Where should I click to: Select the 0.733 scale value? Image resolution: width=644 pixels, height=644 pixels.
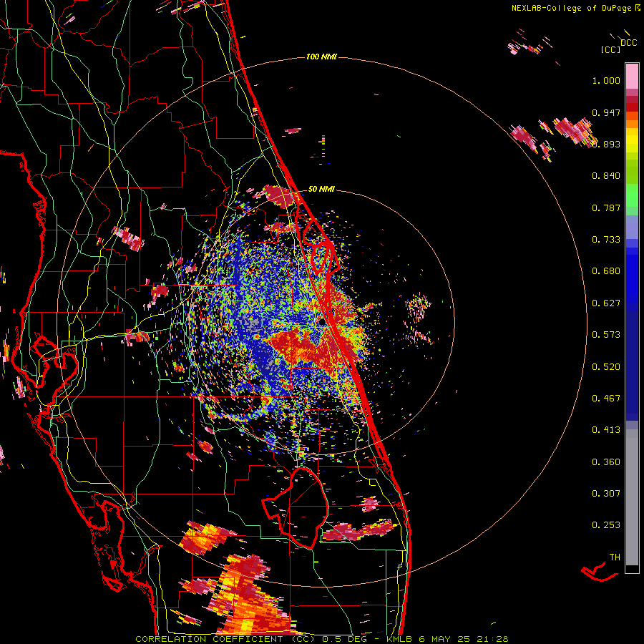[x=606, y=240]
